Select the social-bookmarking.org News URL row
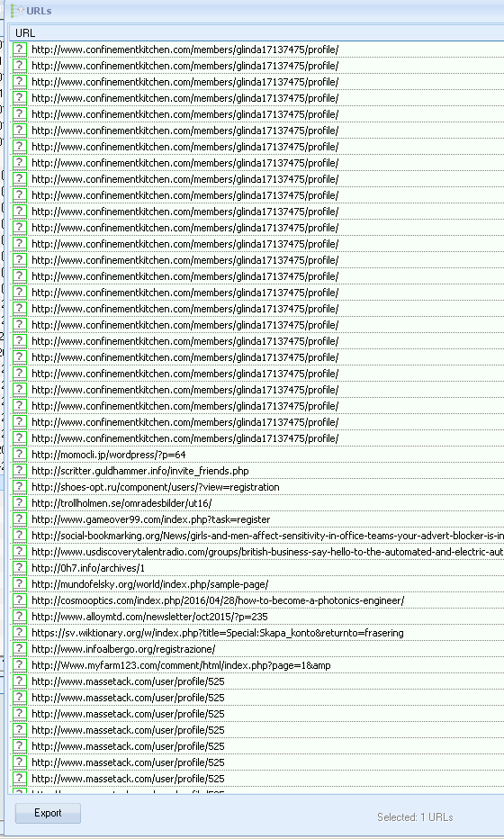This screenshot has width=504, height=839. pyautogui.click(x=256, y=535)
